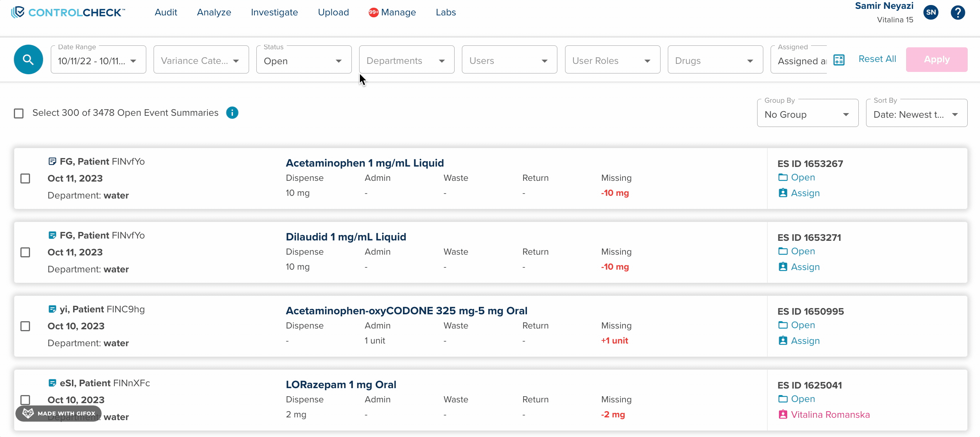Click the red 99+ notification badge on Manage
The width and height of the screenshot is (980, 437).
point(373,12)
